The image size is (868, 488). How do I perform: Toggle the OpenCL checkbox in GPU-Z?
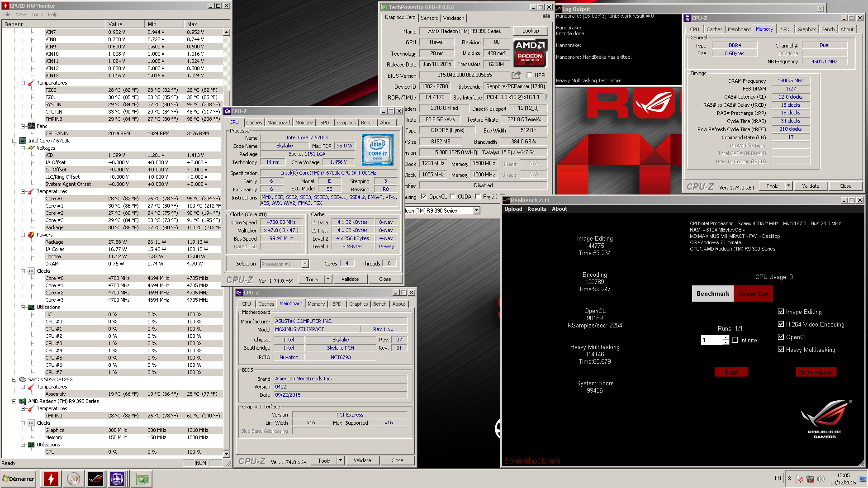click(x=424, y=197)
